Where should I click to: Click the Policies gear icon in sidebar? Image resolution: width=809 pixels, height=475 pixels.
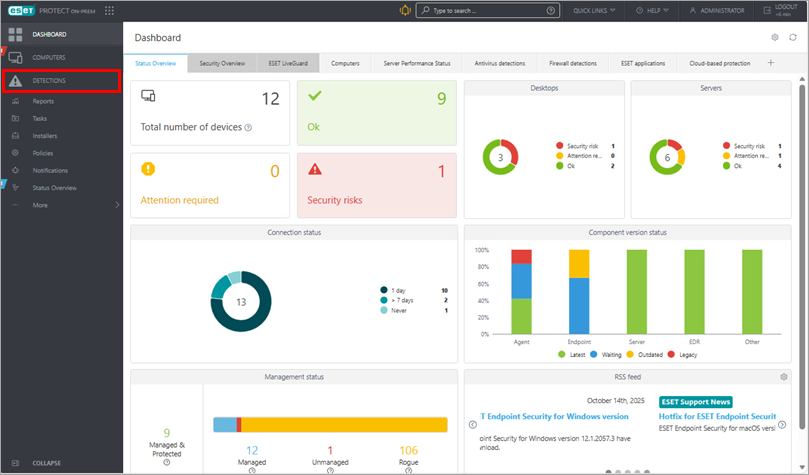[15, 153]
